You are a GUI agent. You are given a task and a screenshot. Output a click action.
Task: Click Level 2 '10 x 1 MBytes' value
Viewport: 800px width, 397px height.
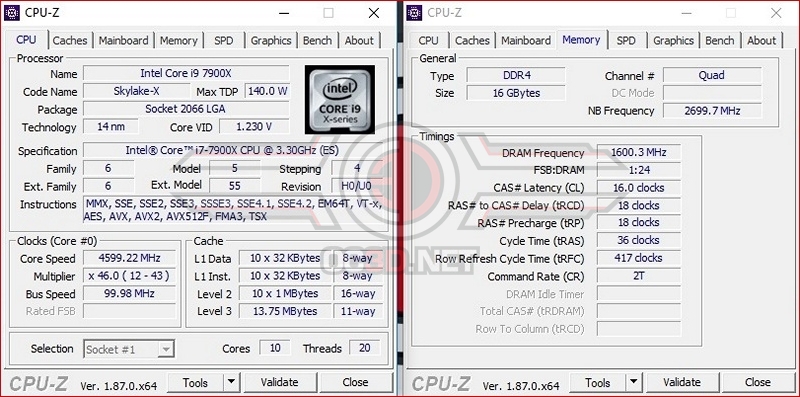coord(285,294)
